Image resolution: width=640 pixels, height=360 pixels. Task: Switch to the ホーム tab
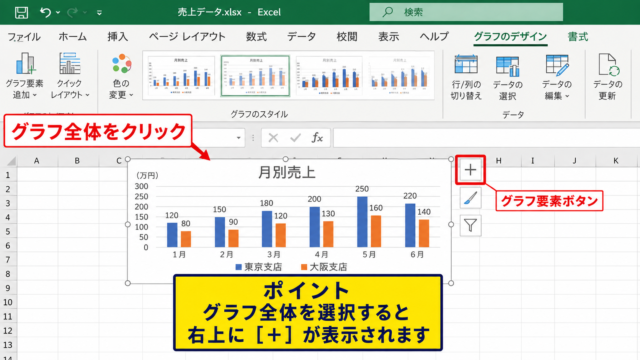(x=73, y=37)
